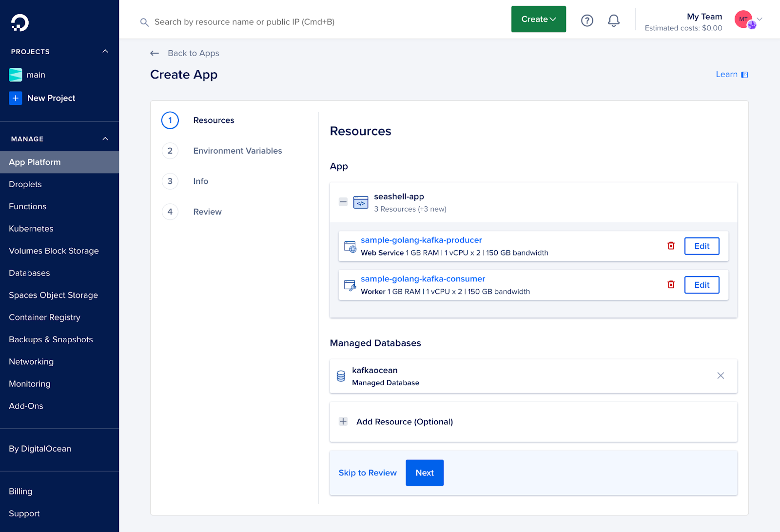Open the Learn link

point(726,74)
